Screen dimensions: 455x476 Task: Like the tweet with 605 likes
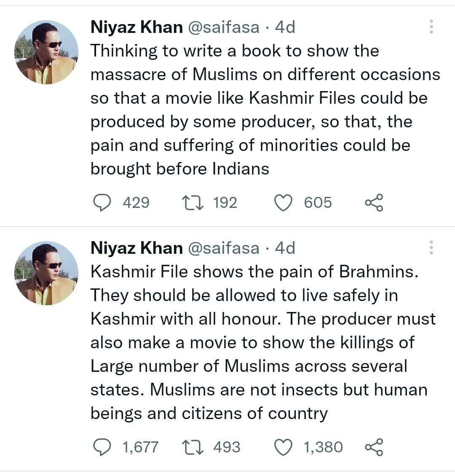[x=283, y=203]
